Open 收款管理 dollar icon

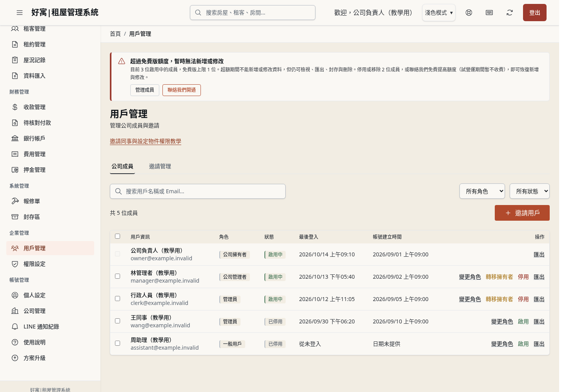coord(15,107)
